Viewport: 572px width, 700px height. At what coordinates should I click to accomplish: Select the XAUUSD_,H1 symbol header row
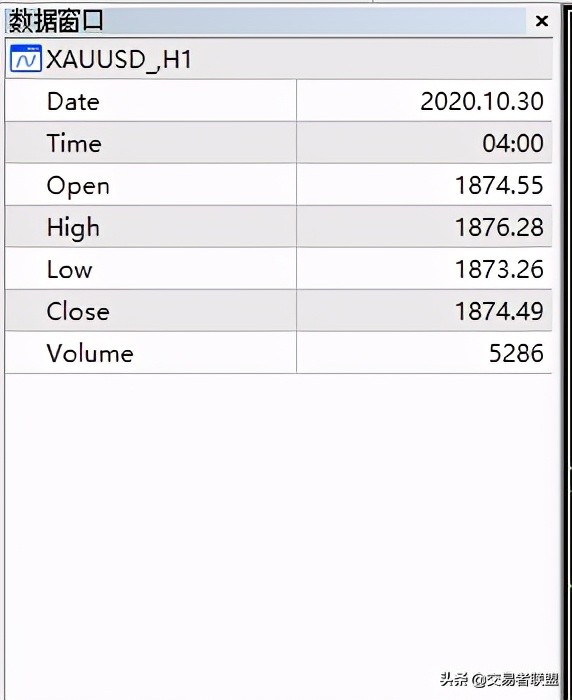tap(279, 59)
